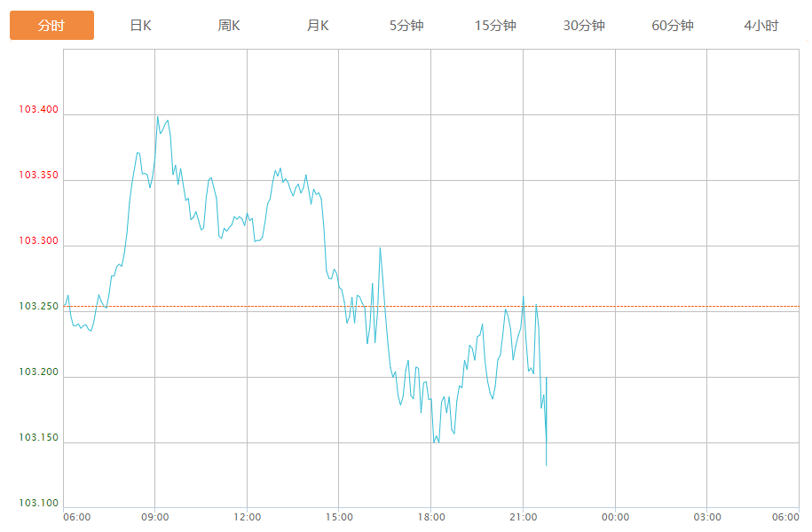Click the 21:00 time axis label

(x=524, y=517)
